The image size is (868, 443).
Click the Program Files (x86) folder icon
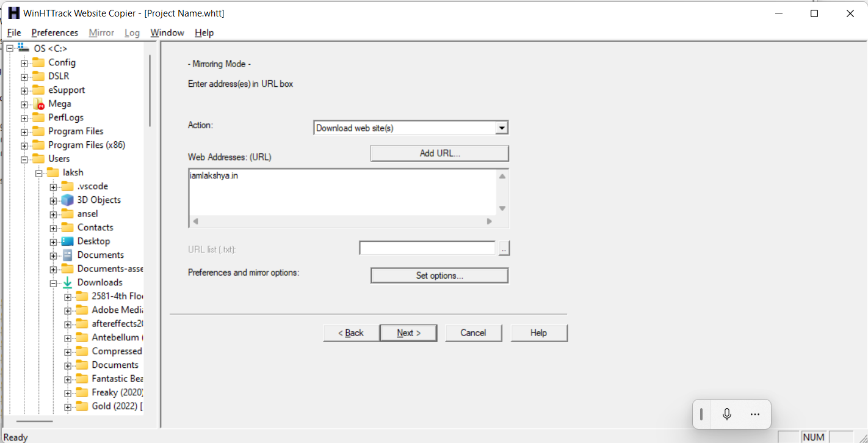[x=38, y=145]
